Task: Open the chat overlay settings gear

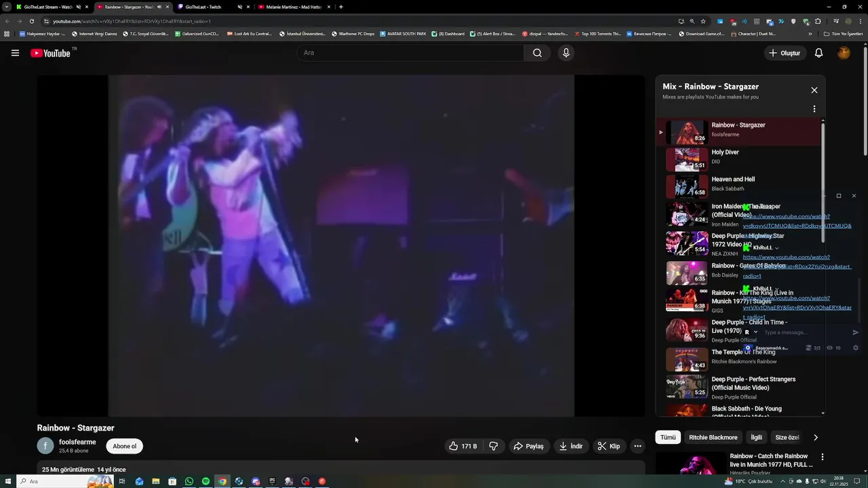Action: click(x=855, y=348)
